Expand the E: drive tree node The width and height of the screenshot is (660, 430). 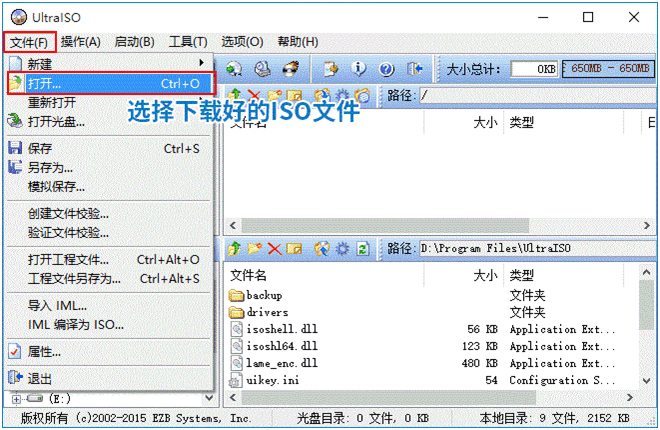[17, 399]
